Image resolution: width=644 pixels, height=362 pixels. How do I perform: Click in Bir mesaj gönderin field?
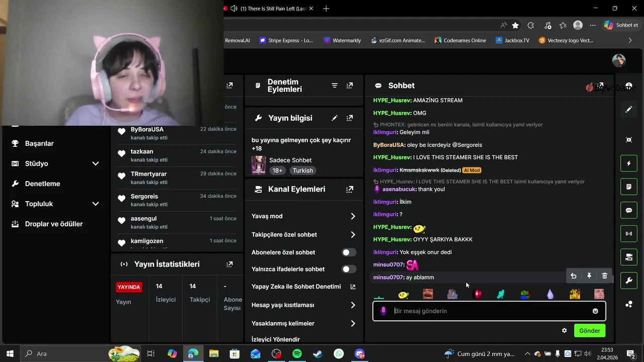[489, 311]
